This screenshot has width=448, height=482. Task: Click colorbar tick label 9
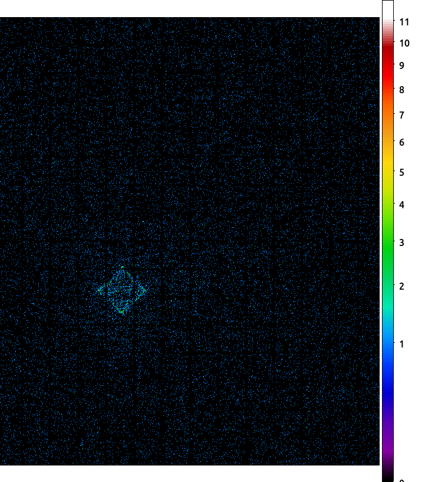pyautogui.click(x=401, y=65)
